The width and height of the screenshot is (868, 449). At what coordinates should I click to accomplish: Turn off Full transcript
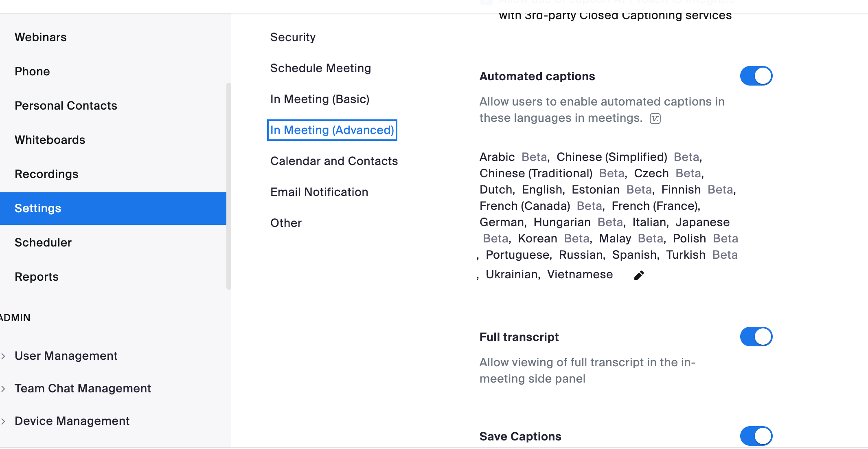pos(756,337)
